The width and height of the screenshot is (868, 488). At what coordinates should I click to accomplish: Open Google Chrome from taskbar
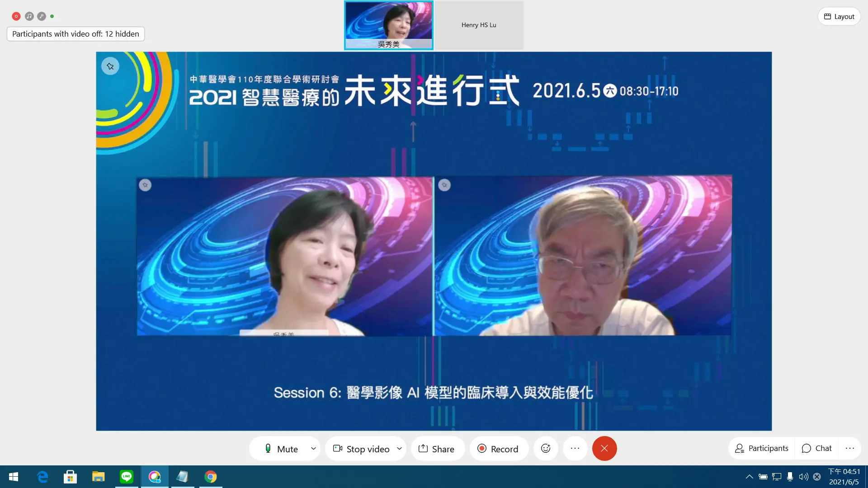(211, 477)
